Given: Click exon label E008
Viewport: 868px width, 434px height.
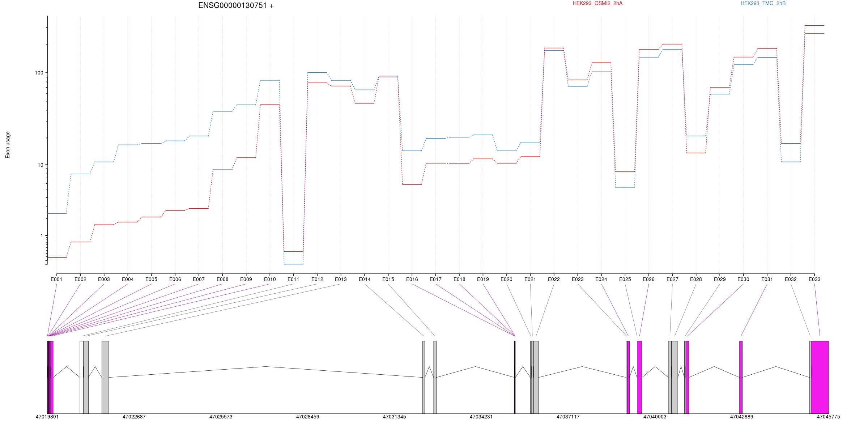Looking at the screenshot, I should tap(222, 279).
